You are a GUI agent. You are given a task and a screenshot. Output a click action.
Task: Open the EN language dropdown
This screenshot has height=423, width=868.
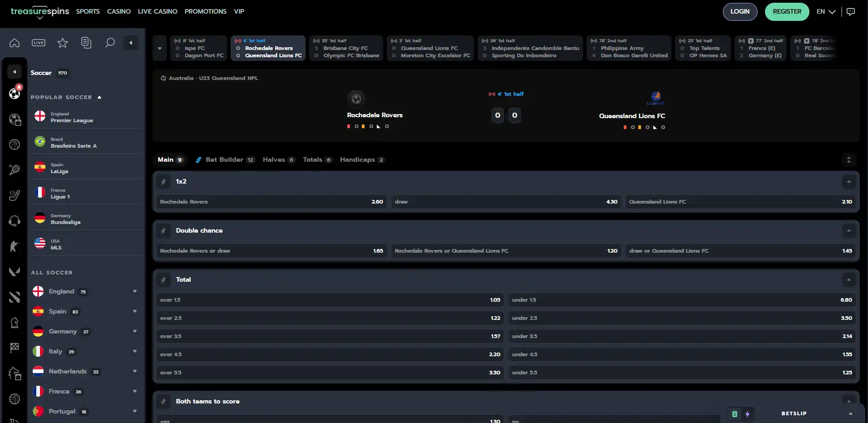point(826,12)
